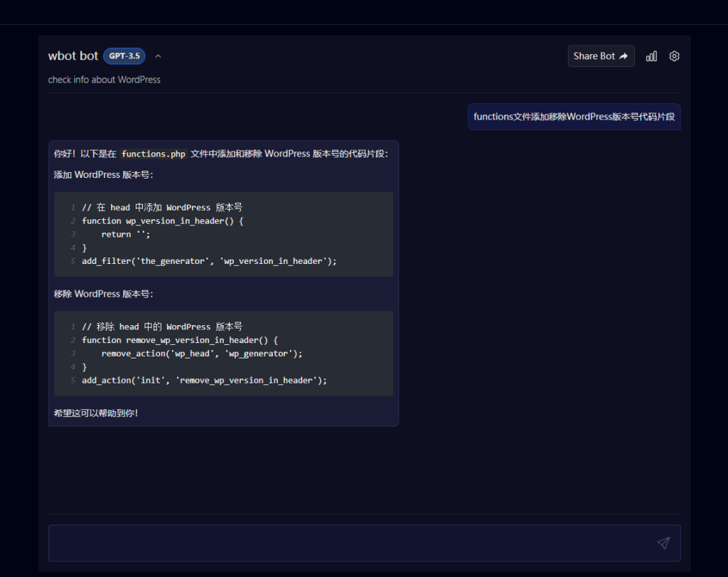Image resolution: width=728 pixels, height=577 pixels.
Task: Open the bot settings gear icon
Action: click(674, 56)
